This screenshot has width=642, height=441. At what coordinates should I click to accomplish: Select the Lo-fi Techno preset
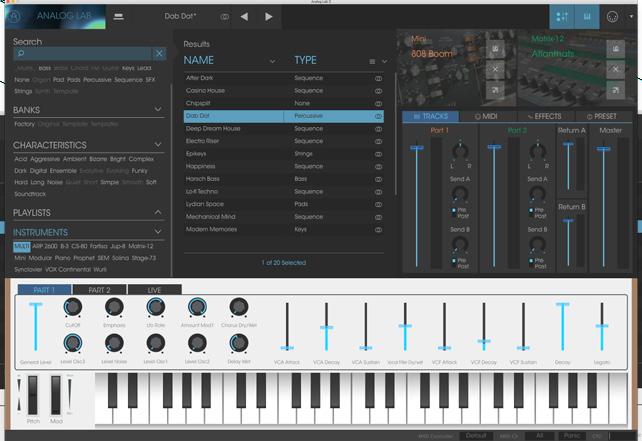[283, 192]
